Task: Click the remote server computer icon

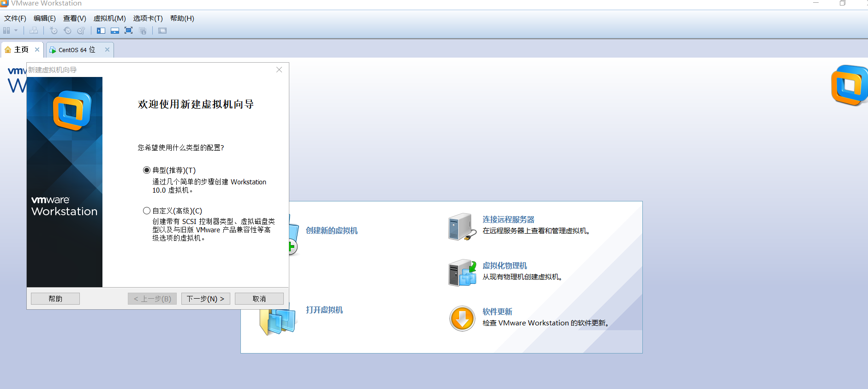Action: click(462, 227)
